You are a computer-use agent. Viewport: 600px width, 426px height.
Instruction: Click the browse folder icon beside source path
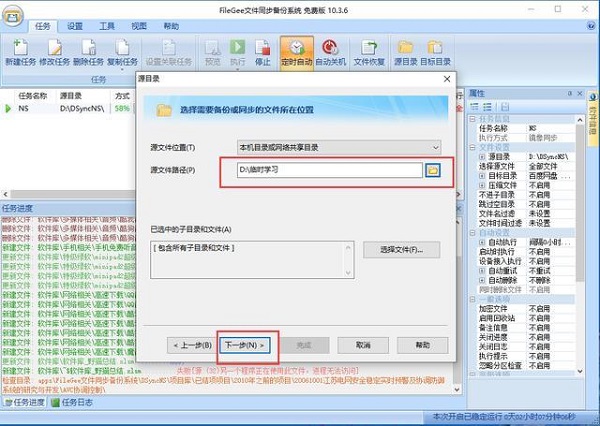point(433,170)
